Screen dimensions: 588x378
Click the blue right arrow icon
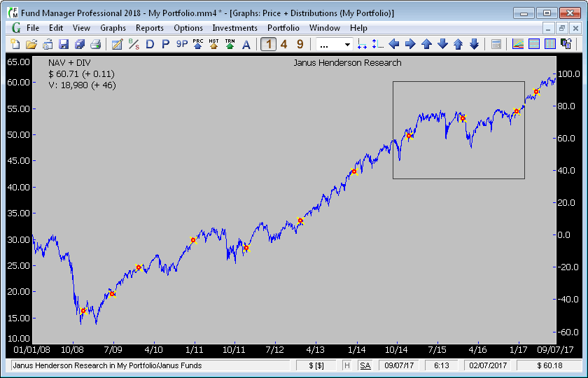[x=410, y=44]
